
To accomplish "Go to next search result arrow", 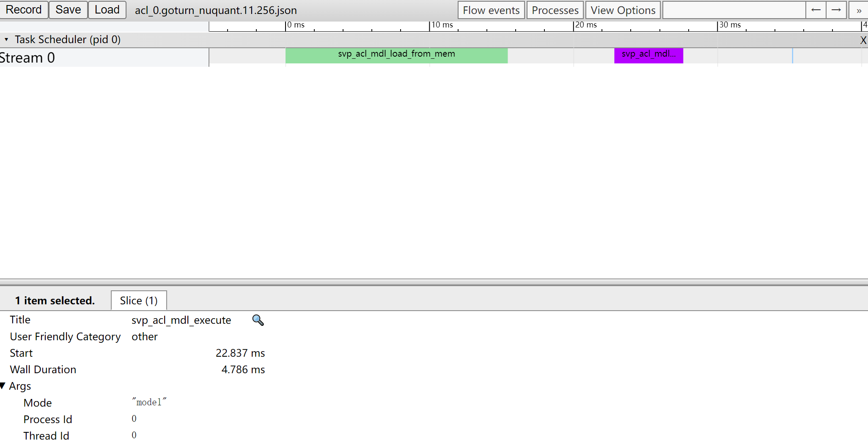I will pos(836,10).
